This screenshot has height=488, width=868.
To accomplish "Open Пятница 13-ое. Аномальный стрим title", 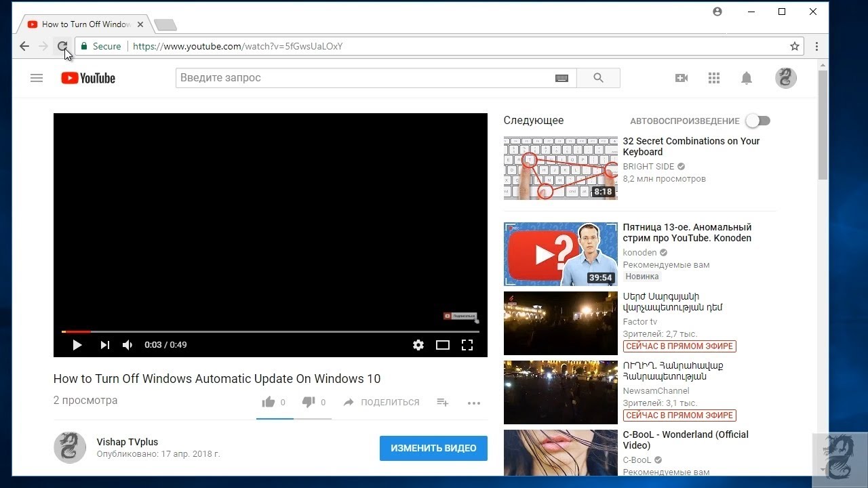I will coord(687,232).
